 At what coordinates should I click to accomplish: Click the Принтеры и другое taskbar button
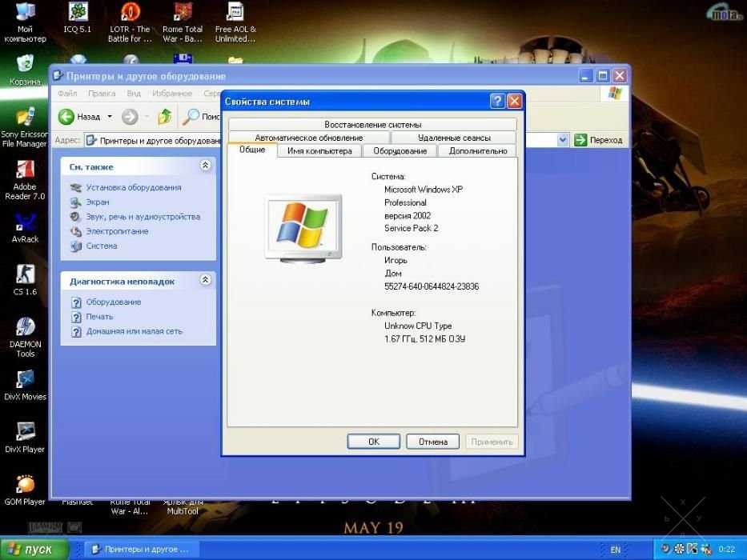tap(142, 550)
